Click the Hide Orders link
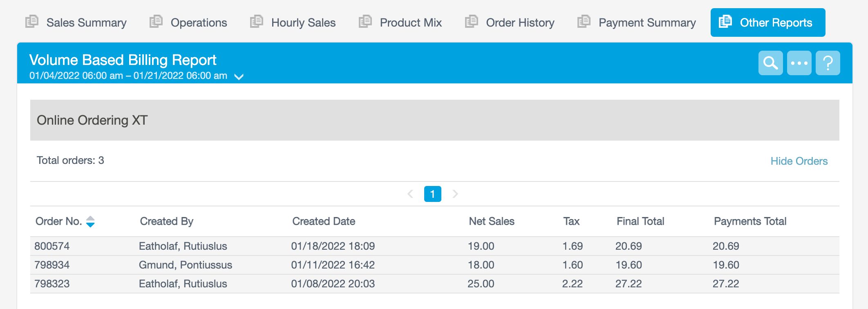Image resolution: width=868 pixels, height=309 pixels. pos(799,161)
